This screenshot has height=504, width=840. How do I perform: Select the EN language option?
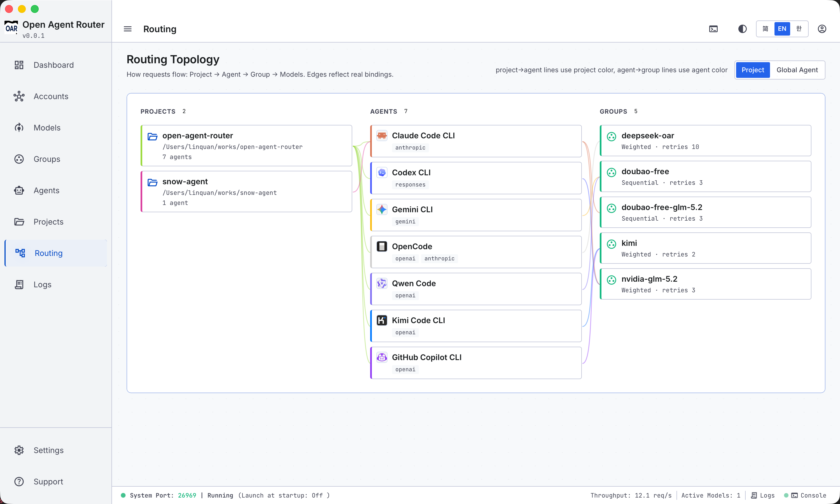(782, 29)
